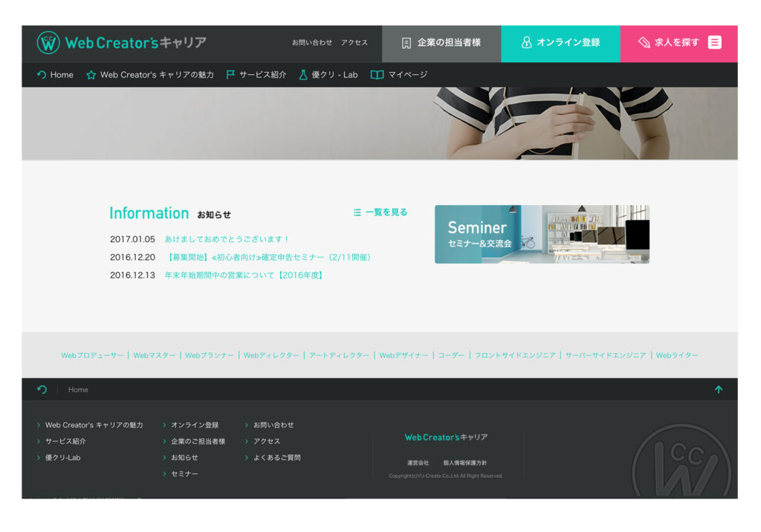Open よくあるご質問 in the footer
Screen dimensions: 761x532
pos(276,458)
